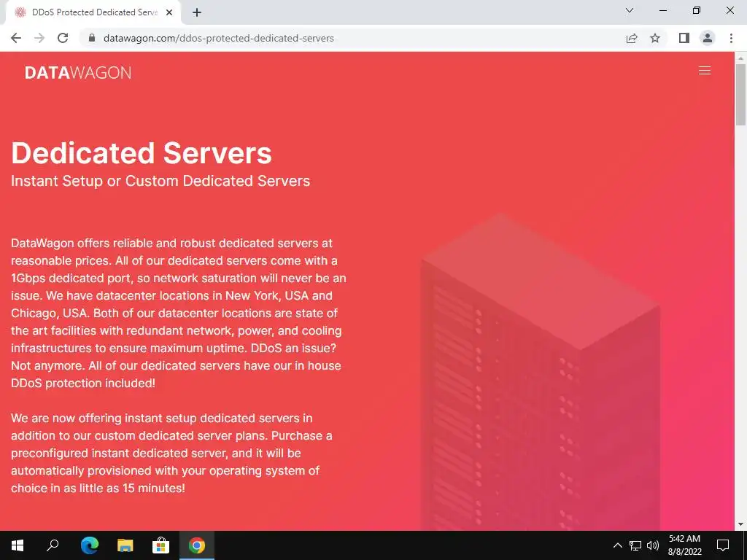
Task: Click the DataWagon logo
Action: 78,72
